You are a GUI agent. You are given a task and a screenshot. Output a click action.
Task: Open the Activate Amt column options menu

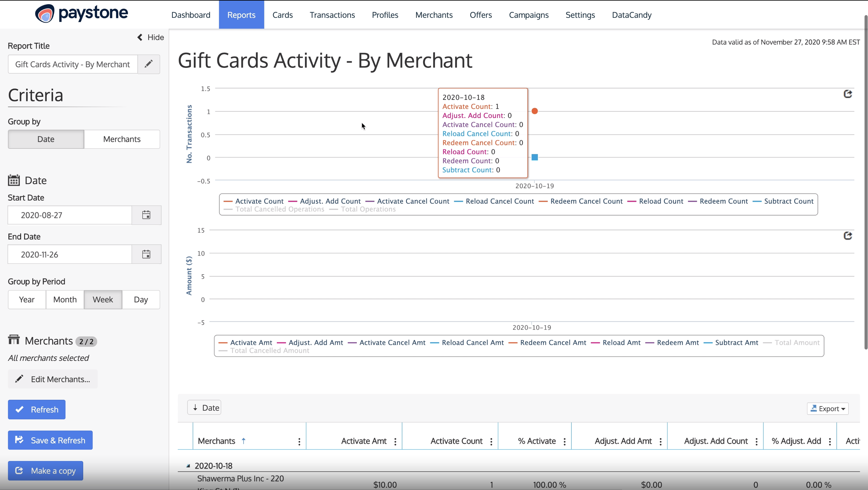pyautogui.click(x=395, y=441)
